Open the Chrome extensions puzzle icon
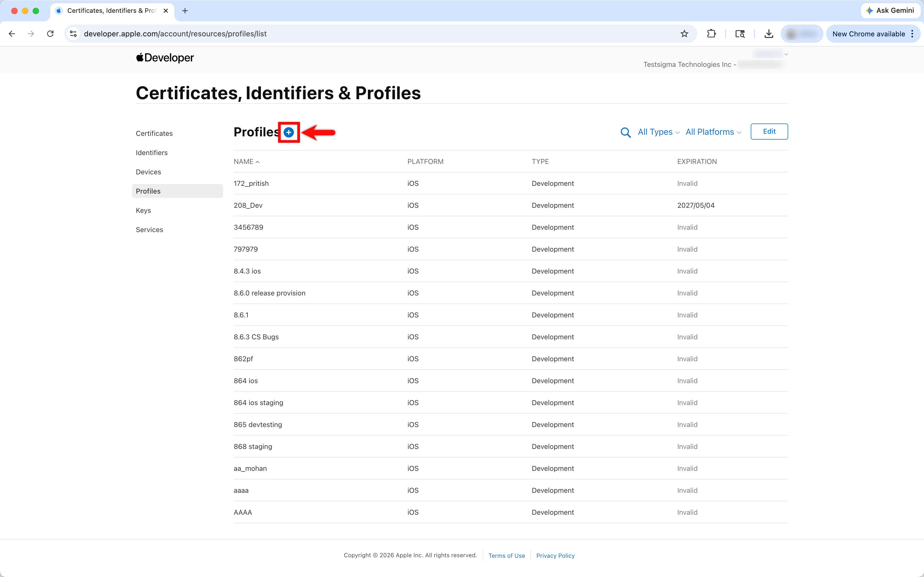924x577 pixels. click(711, 34)
